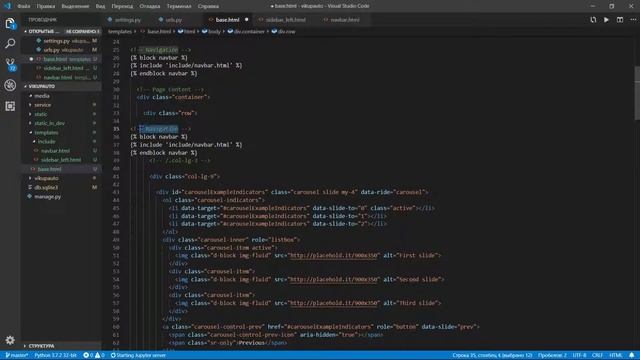Screen dimensions: 640x360
Task: Open the Справка menu
Action: tap(208, 6)
